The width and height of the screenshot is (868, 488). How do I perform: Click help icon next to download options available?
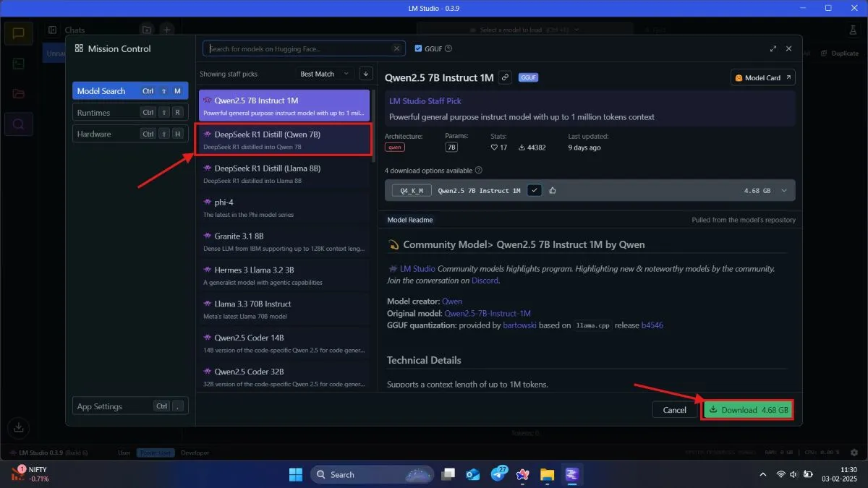479,171
